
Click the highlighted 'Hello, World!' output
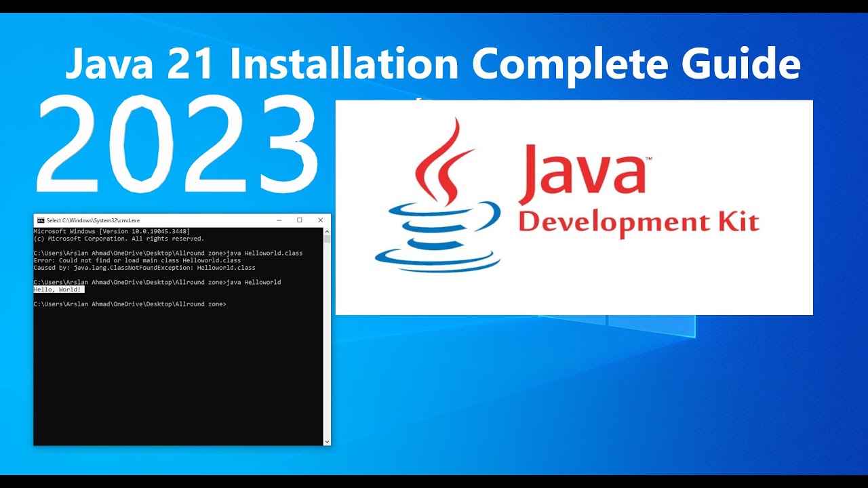pos(59,289)
